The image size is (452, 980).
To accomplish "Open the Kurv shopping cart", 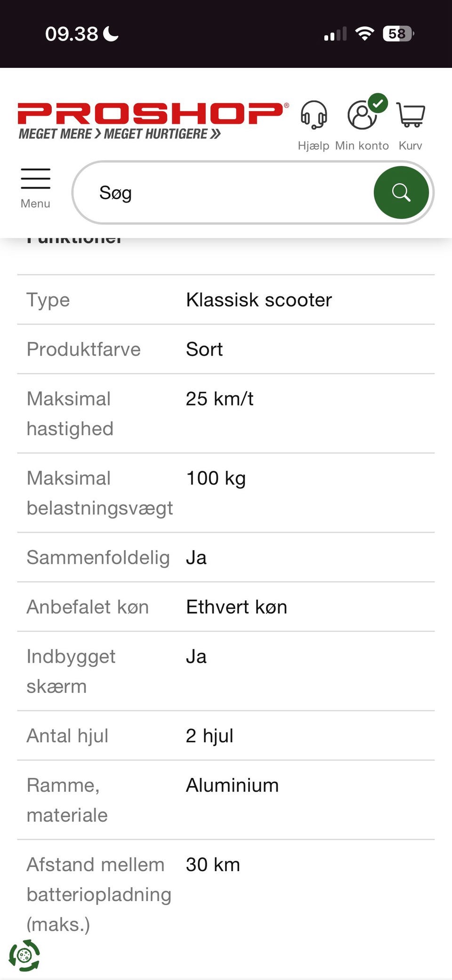I will (411, 114).
